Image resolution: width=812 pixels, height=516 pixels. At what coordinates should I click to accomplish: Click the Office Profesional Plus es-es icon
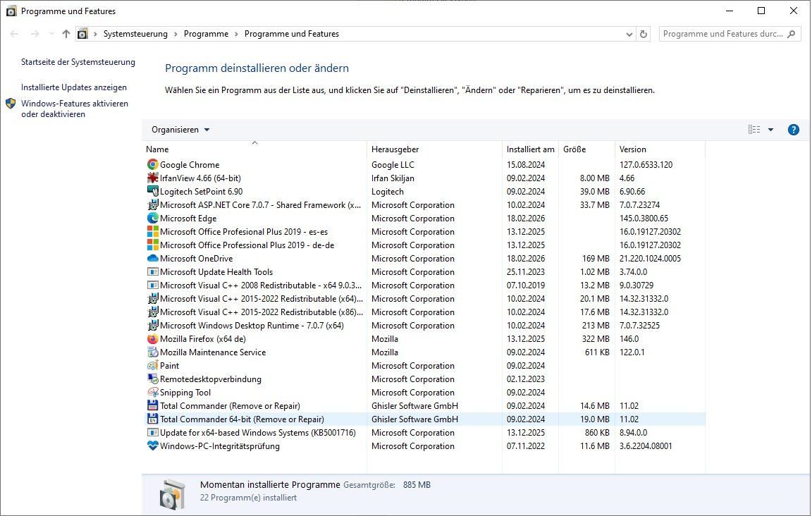[153, 232]
